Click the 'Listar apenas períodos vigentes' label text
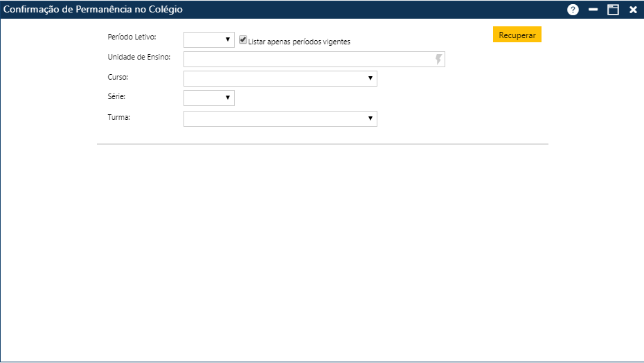The width and height of the screenshot is (644, 363). click(x=299, y=42)
